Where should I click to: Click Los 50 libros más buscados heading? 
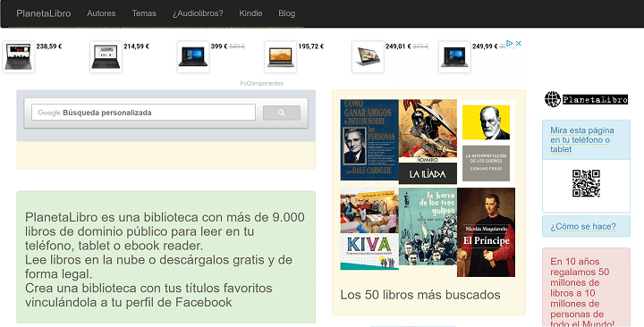(420, 295)
